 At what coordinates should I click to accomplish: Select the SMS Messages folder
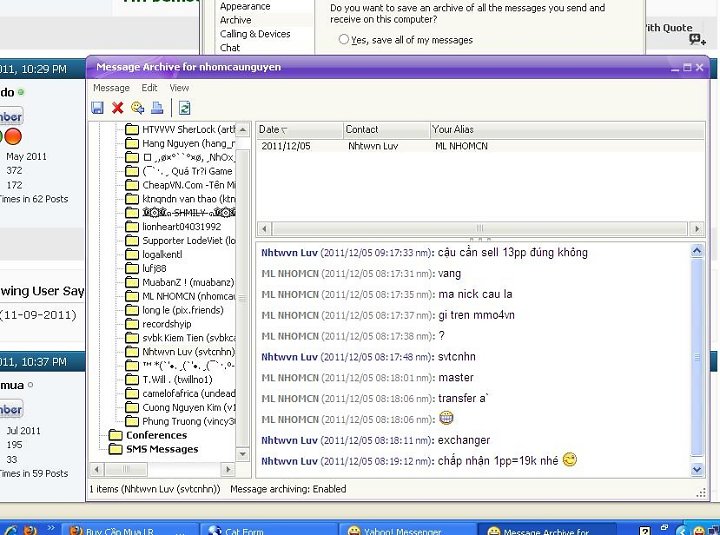point(160,450)
